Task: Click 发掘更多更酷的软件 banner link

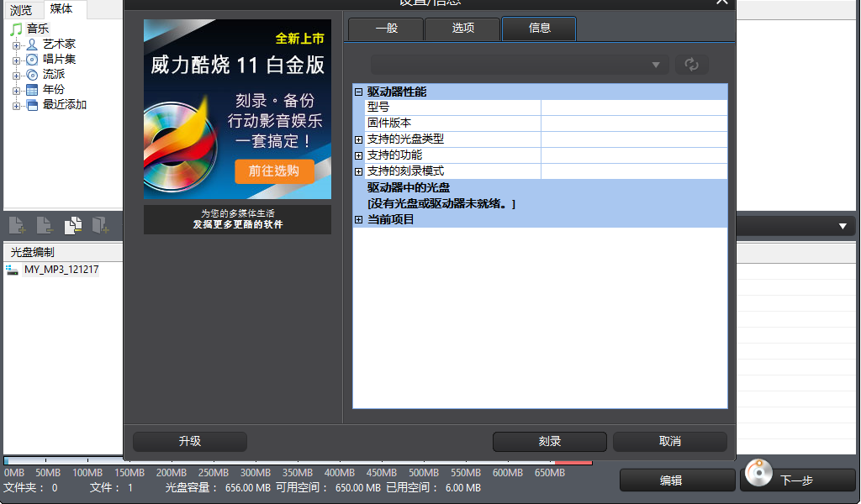Action: point(237,219)
